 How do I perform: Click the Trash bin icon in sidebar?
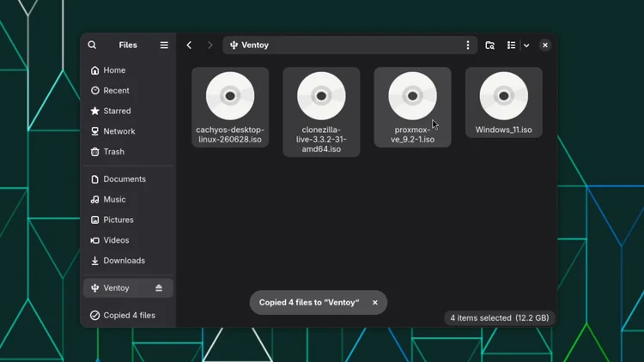click(94, 152)
